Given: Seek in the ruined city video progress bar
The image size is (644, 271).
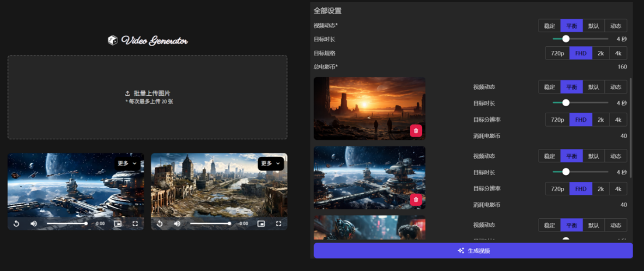Looking at the screenshot, I should pos(210,223).
